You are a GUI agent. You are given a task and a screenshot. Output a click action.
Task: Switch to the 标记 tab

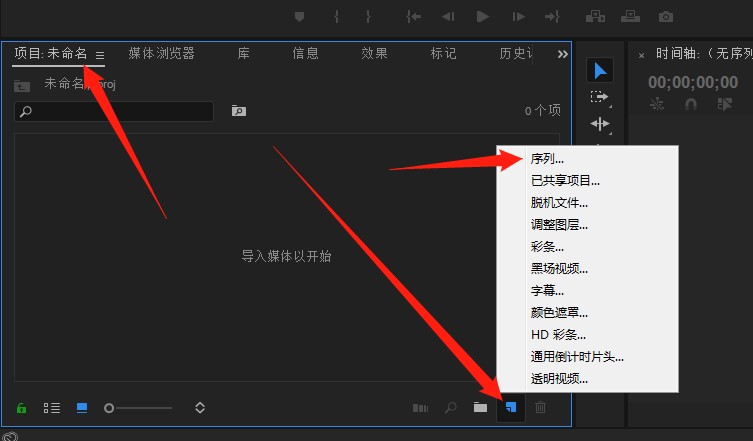tap(443, 53)
